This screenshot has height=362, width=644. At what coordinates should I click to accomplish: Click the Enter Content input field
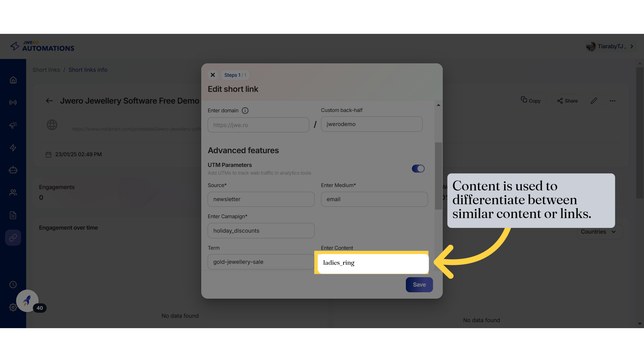click(x=372, y=263)
